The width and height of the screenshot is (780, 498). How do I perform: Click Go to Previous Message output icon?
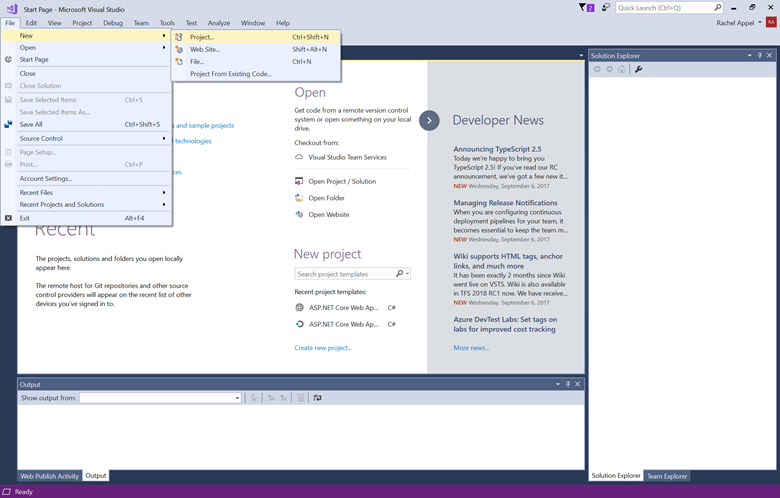coord(271,398)
